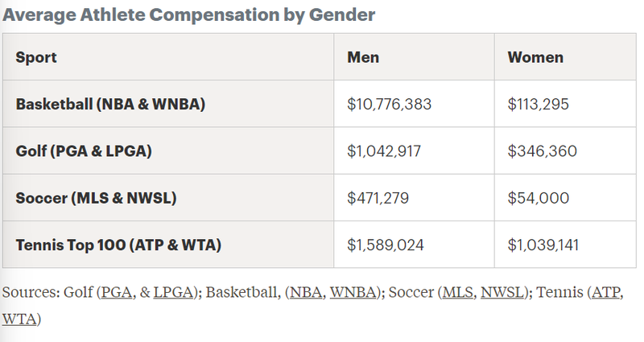Viewport: 644px width, 342px height.
Task: Click the $113,295 women's basketball cell
Action: coord(539,104)
